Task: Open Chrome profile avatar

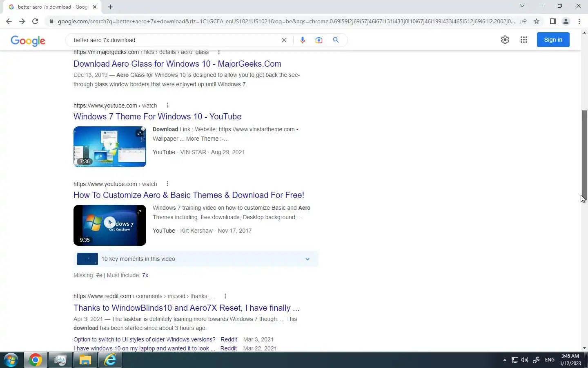Action: 566,21
